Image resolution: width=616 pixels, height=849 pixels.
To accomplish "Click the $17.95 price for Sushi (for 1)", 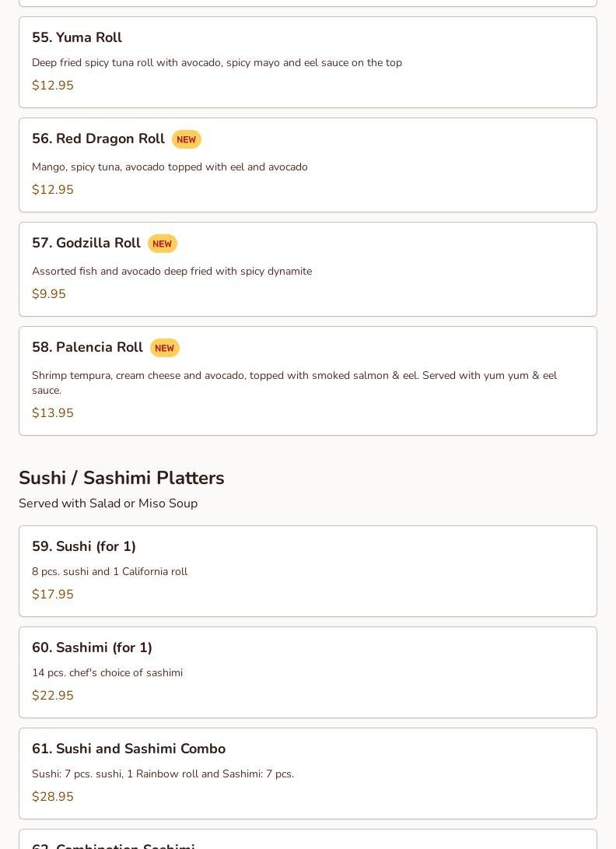I will [x=53, y=595].
